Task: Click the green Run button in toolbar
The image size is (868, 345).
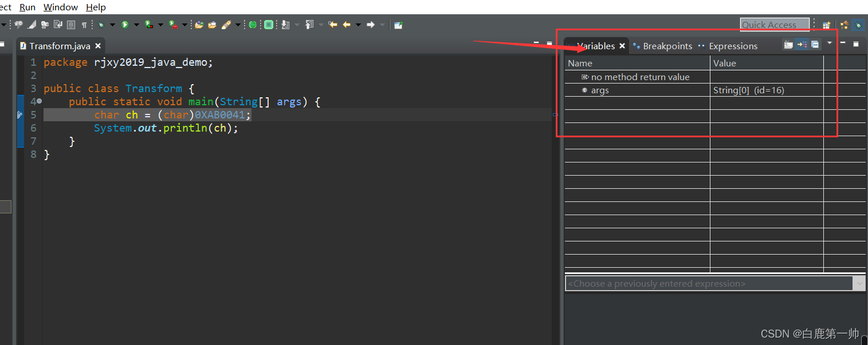Action: tap(124, 25)
